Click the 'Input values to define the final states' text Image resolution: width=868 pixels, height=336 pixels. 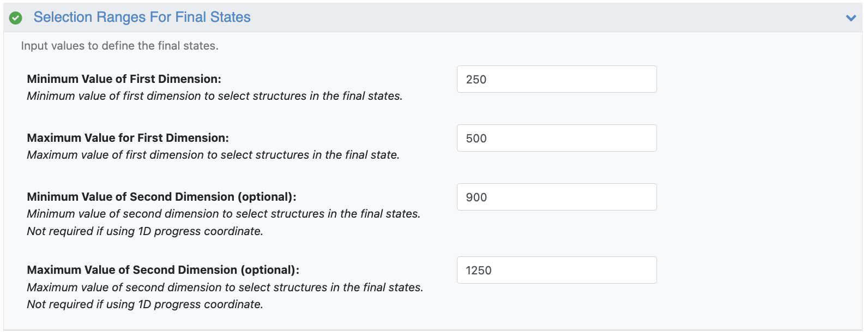coord(119,46)
